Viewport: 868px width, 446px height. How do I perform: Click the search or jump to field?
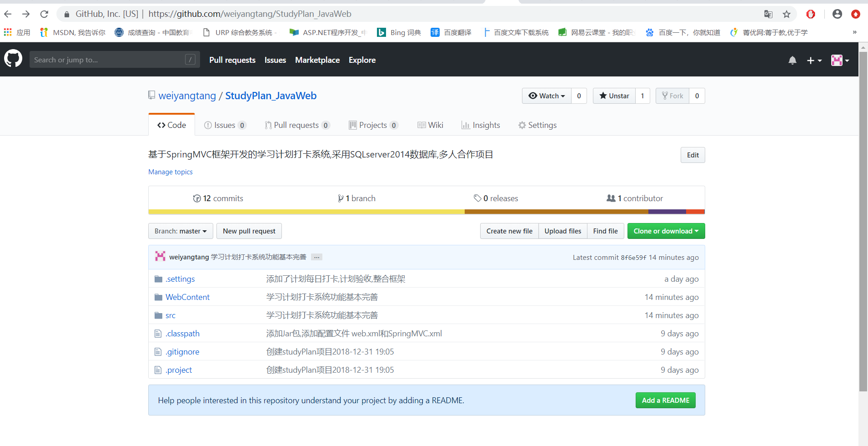pos(114,59)
